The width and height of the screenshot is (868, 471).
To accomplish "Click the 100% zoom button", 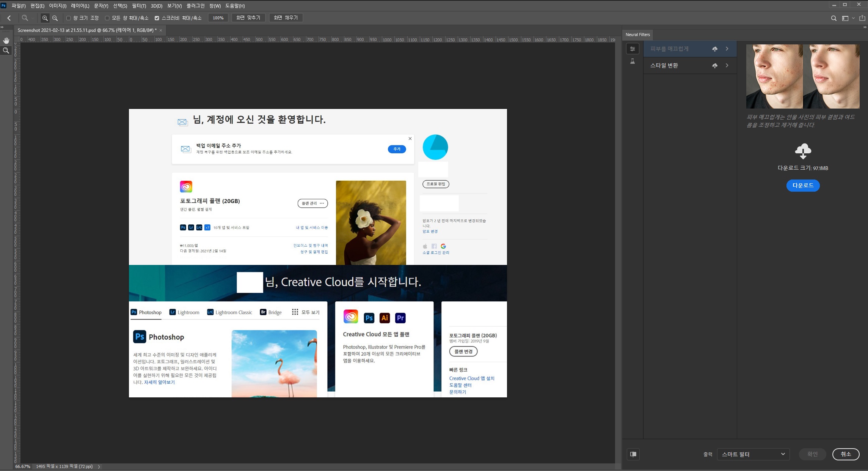I will 218,18.
